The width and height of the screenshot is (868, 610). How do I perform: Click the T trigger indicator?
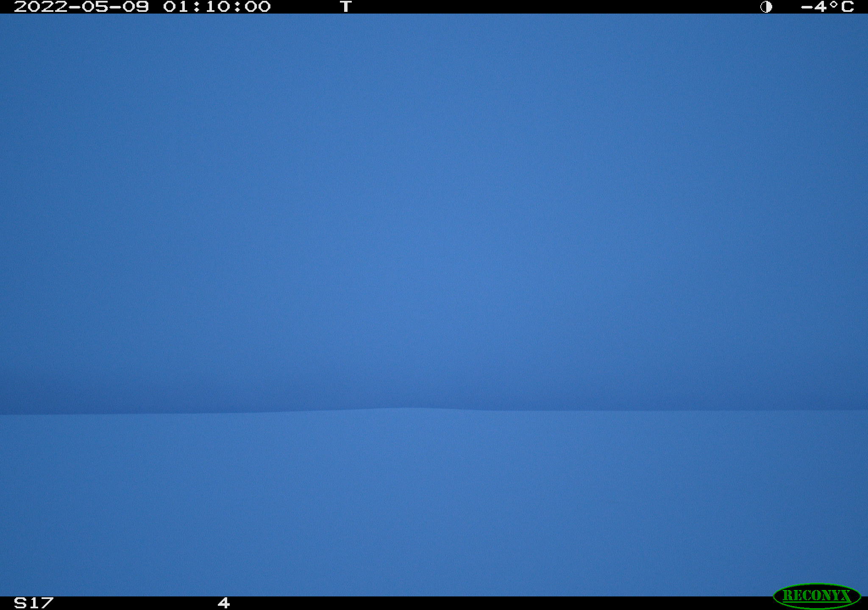[346, 7]
